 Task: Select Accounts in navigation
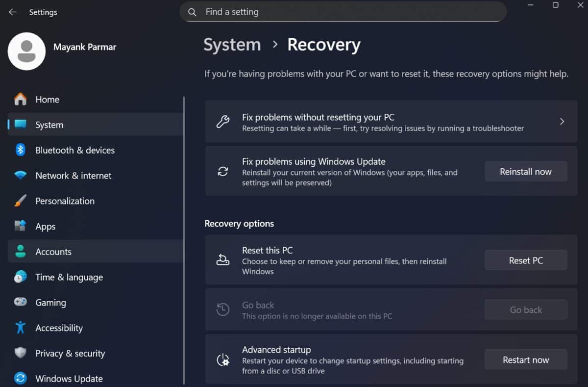click(x=96, y=252)
